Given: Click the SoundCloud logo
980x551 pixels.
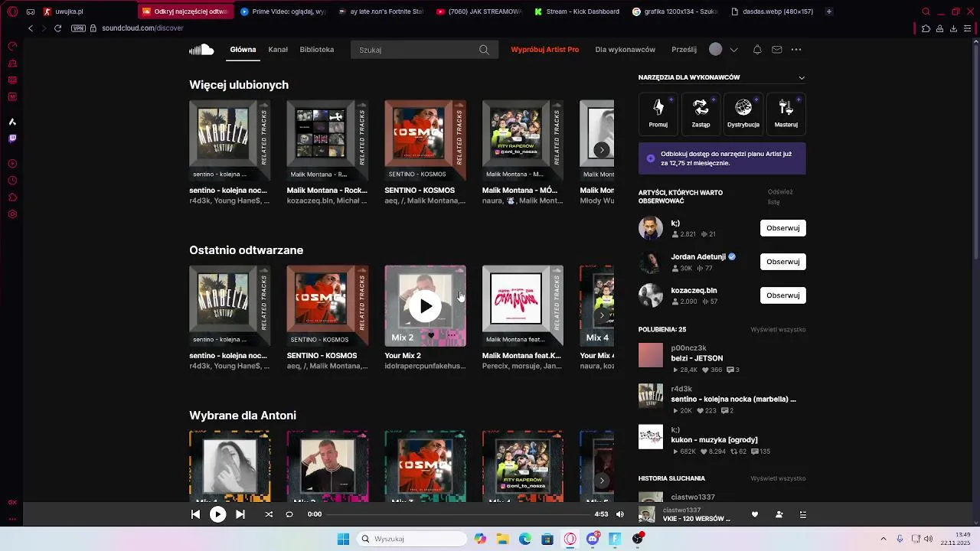Looking at the screenshot, I should pos(201,50).
